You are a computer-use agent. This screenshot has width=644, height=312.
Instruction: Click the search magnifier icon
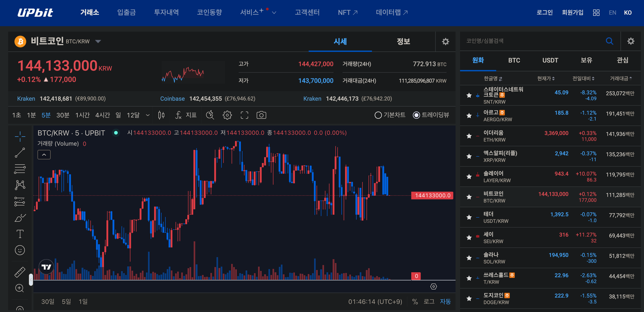[609, 41]
